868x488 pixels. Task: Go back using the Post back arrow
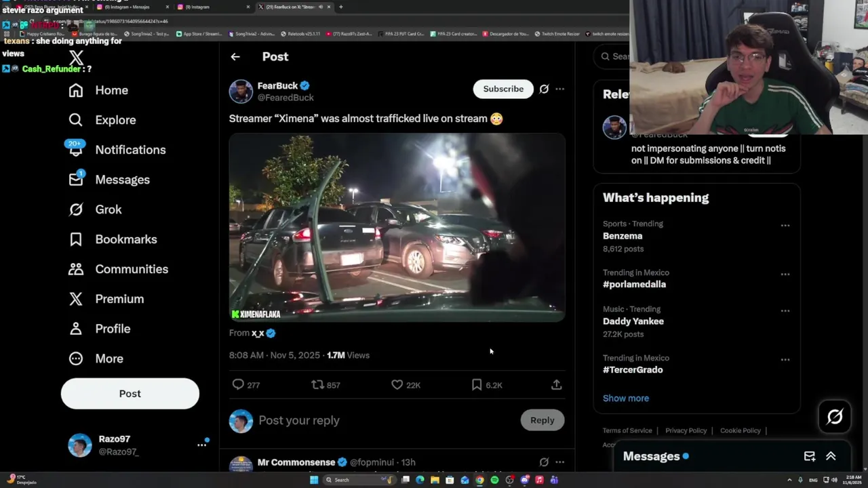(235, 57)
